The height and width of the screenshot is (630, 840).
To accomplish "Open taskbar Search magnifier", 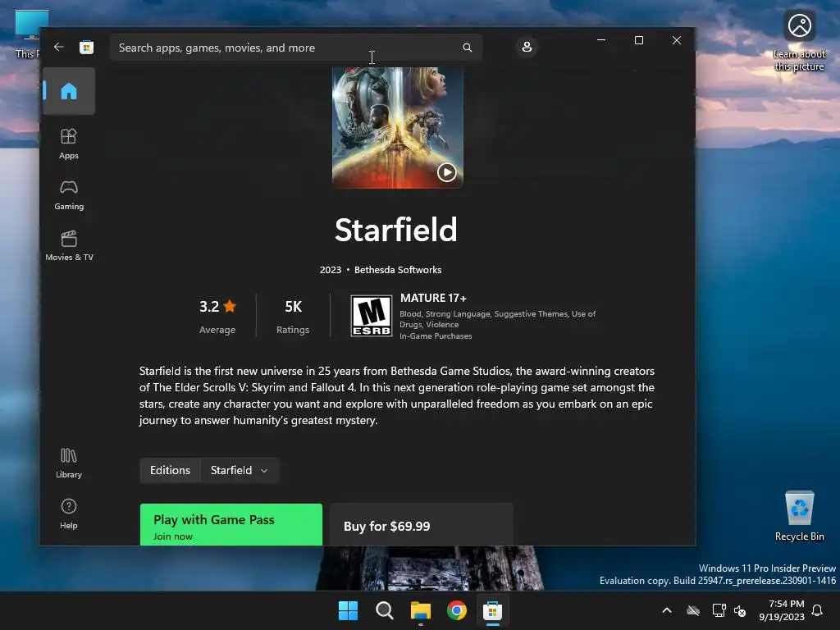I will coord(384,610).
